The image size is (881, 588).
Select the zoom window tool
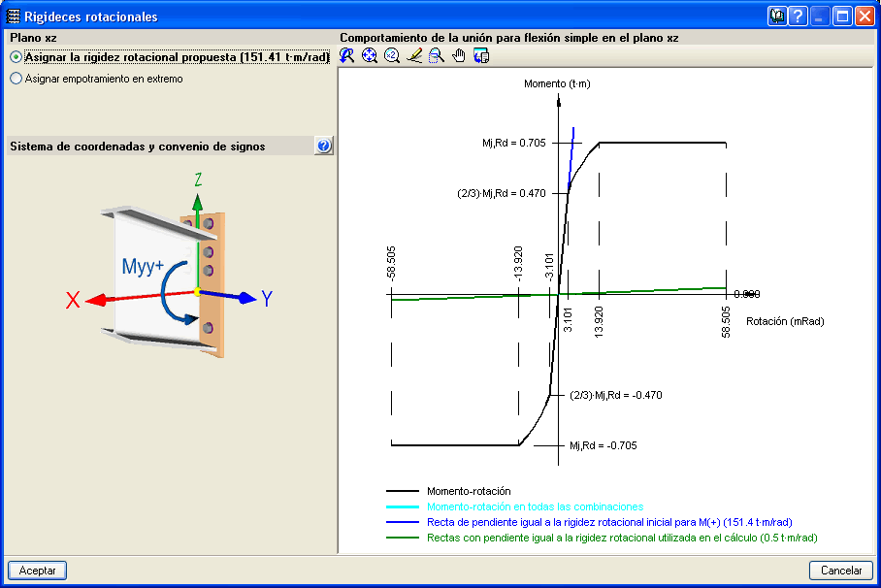point(436,55)
